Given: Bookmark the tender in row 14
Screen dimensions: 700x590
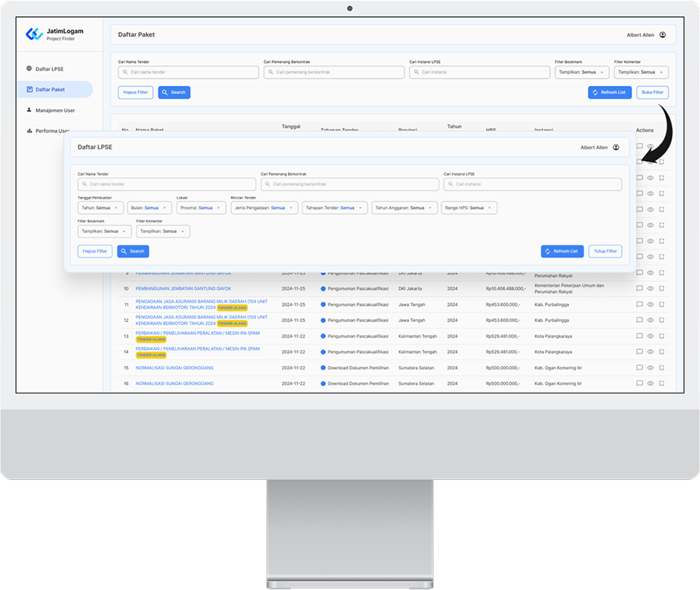Looking at the screenshot, I should 661,352.
